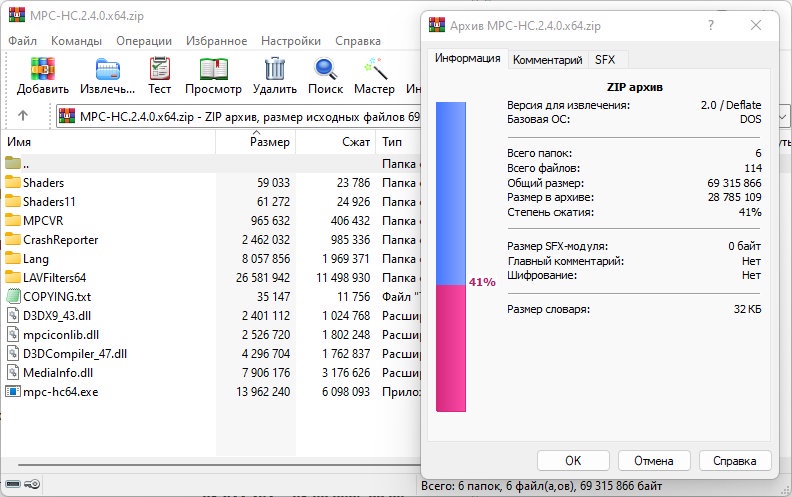Click the key password icon in status bar
This screenshot has height=497, width=792.
[x=32, y=484]
